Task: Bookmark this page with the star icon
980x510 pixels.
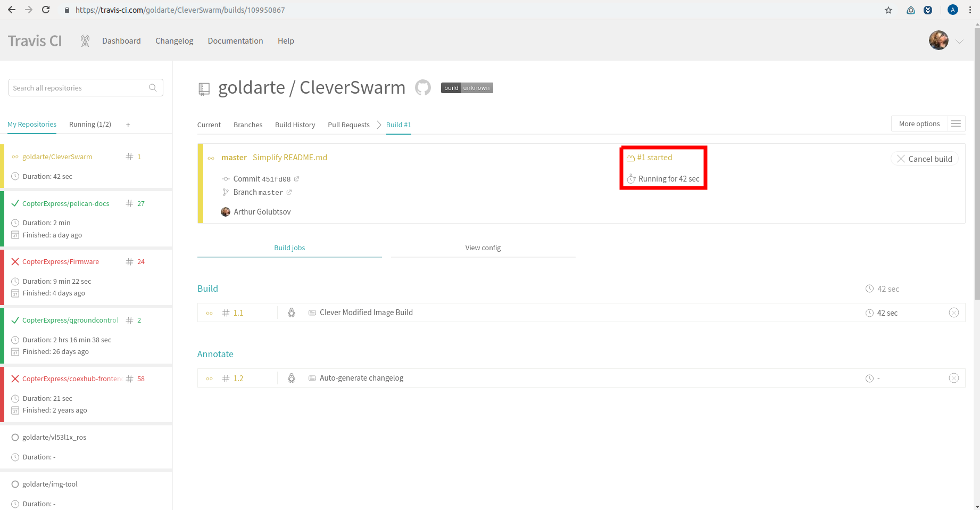Action: click(x=888, y=10)
